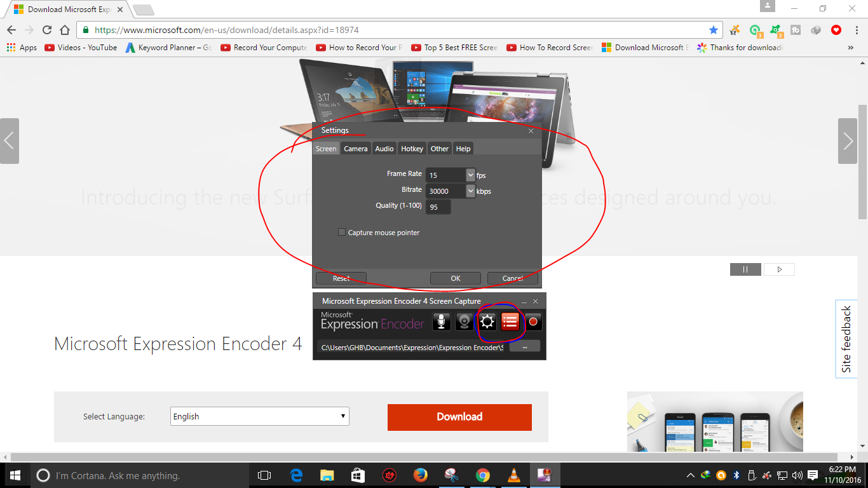Switch to the Camera tab in Settings
This screenshot has height=488, width=868.
point(356,149)
